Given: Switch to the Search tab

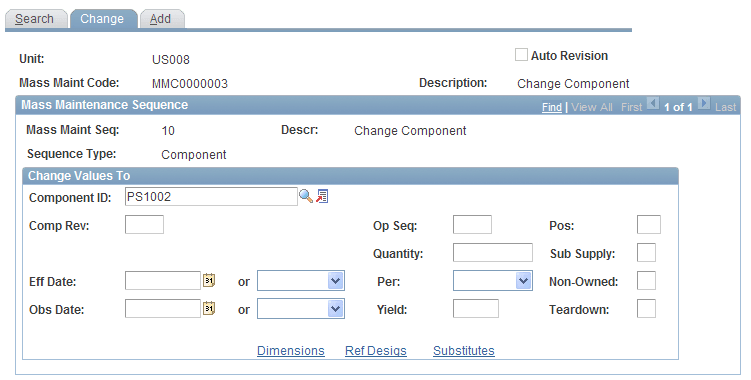Looking at the screenshot, I should click(x=36, y=19).
